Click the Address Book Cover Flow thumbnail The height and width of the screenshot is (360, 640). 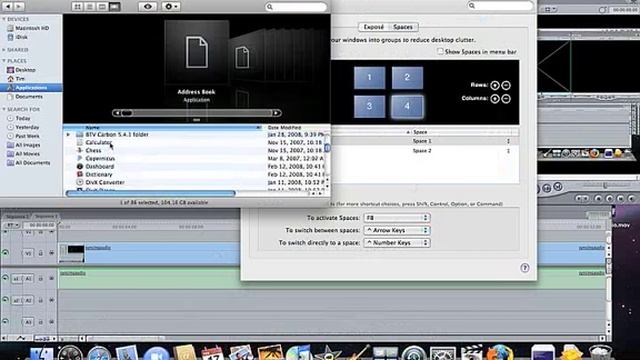[197, 52]
